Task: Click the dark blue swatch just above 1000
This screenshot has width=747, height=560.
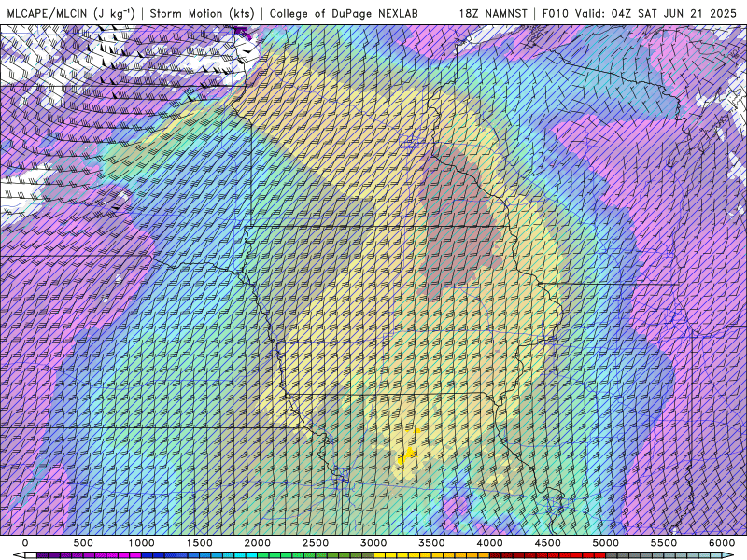Action: pyautogui.click(x=147, y=555)
